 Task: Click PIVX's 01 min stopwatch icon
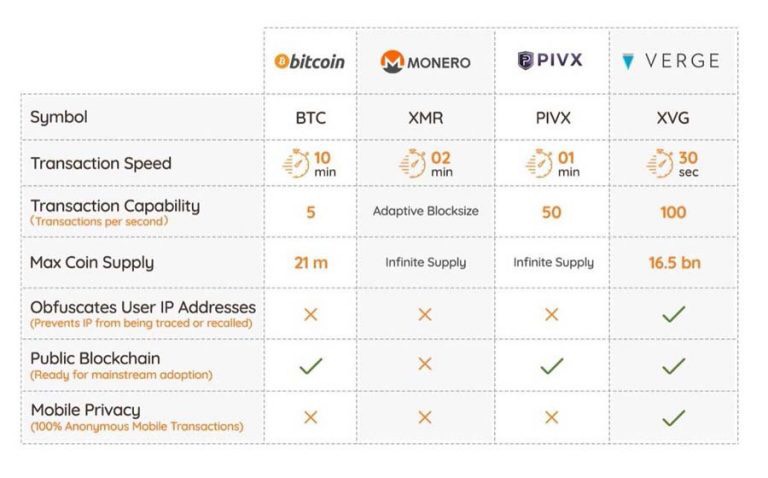[x=541, y=163]
